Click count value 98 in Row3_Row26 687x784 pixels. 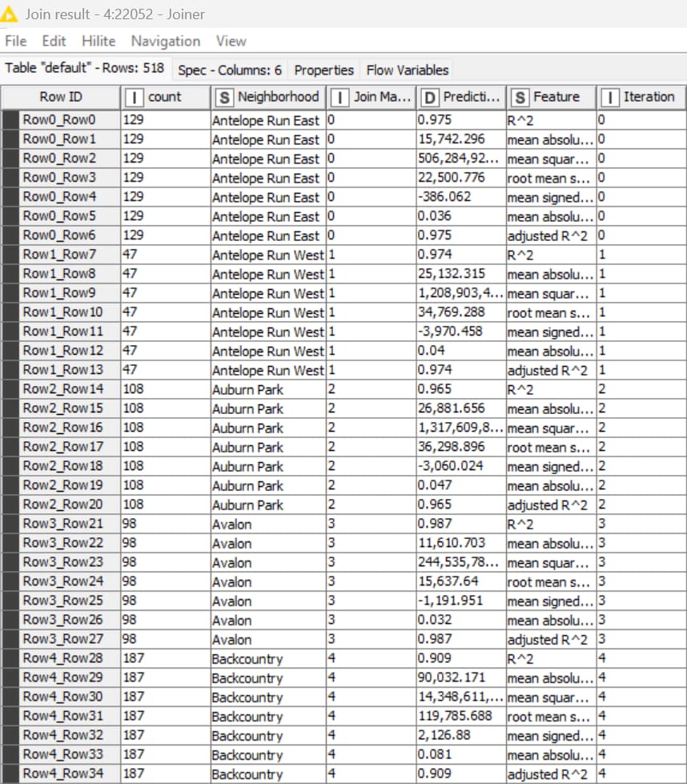point(130,620)
